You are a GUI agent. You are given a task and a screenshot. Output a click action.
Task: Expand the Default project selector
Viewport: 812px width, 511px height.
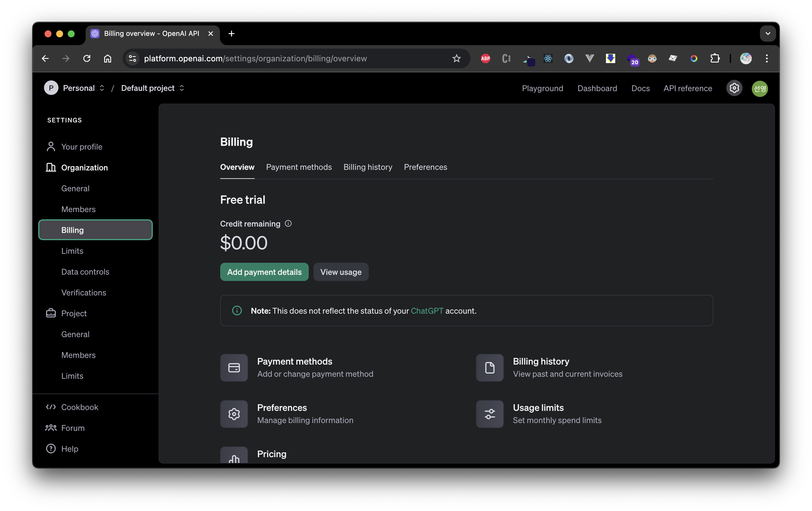pyautogui.click(x=153, y=88)
